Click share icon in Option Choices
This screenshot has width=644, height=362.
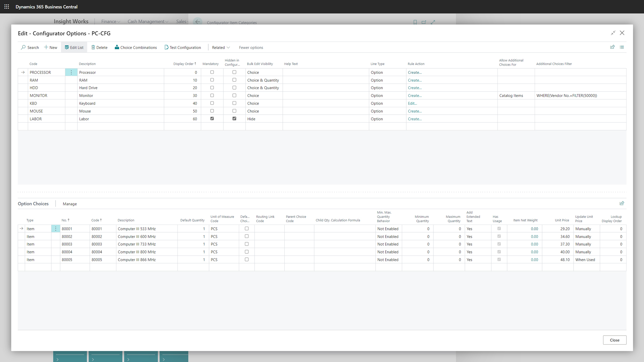pyautogui.click(x=622, y=203)
